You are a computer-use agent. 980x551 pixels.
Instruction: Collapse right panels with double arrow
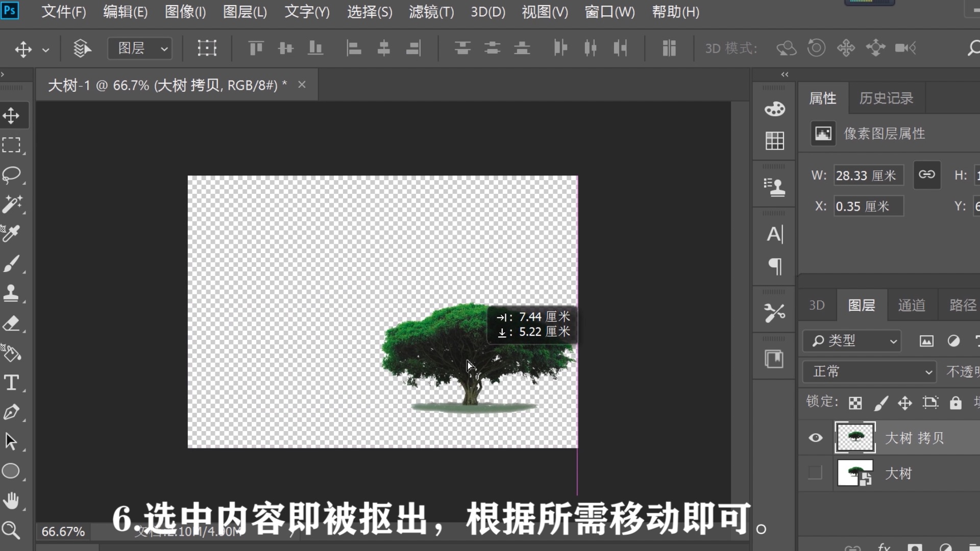coord(785,74)
